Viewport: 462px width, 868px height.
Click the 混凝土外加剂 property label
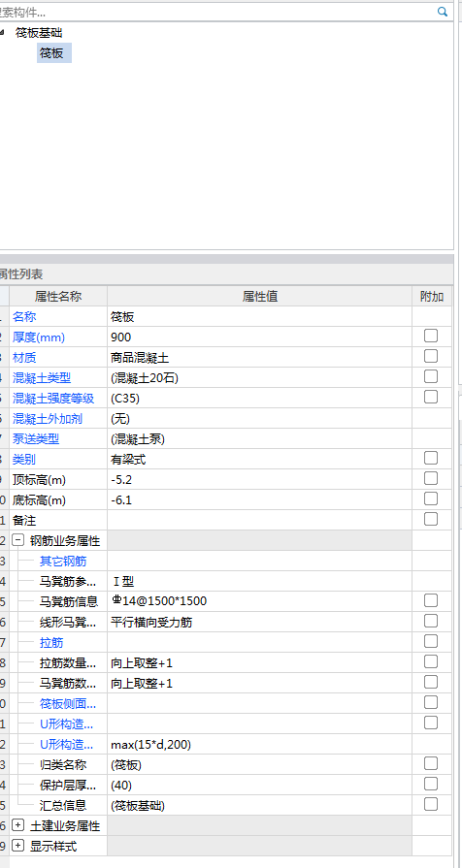48,419
